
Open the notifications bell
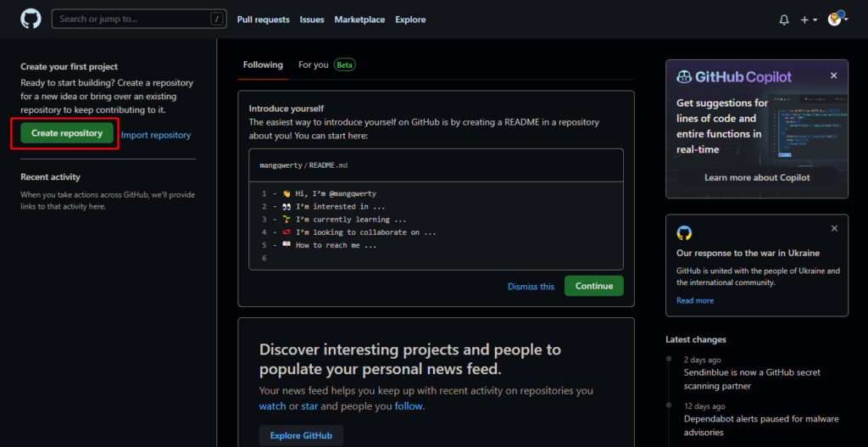point(784,20)
